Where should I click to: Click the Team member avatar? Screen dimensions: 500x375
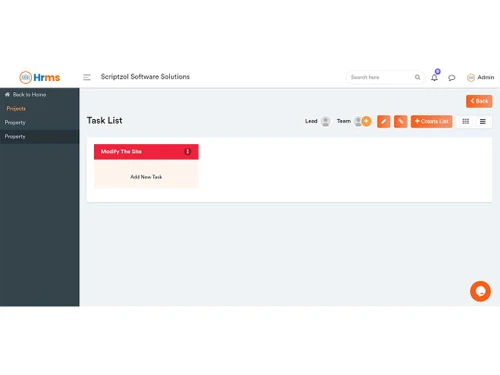(358, 121)
